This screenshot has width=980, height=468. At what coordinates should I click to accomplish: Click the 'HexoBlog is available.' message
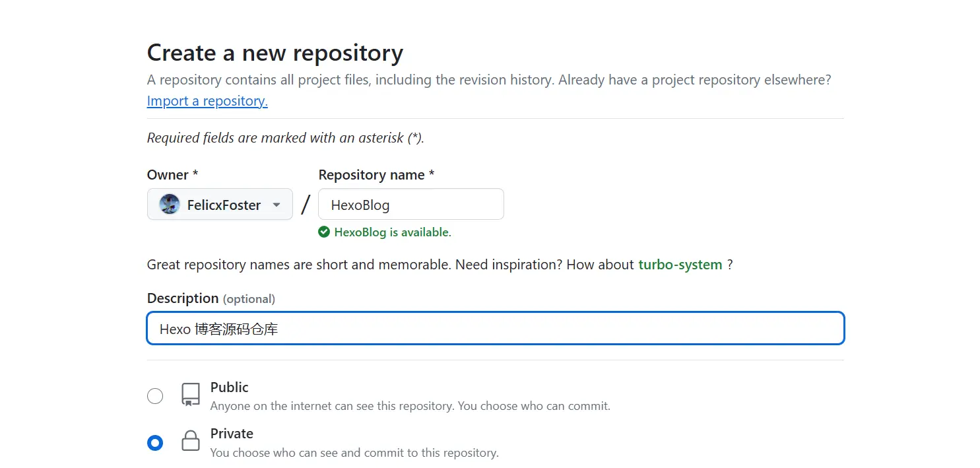(x=392, y=232)
